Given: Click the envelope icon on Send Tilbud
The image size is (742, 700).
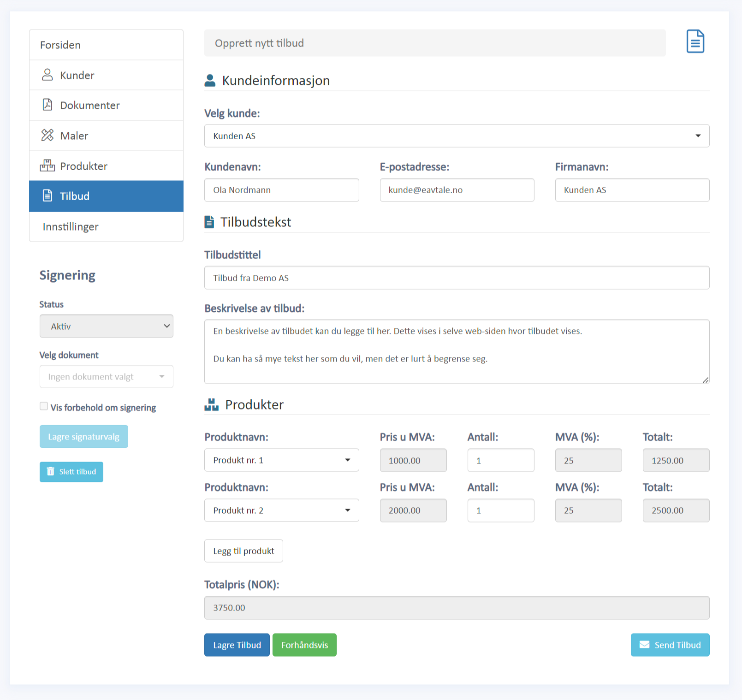Looking at the screenshot, I should tap(644, 645).
